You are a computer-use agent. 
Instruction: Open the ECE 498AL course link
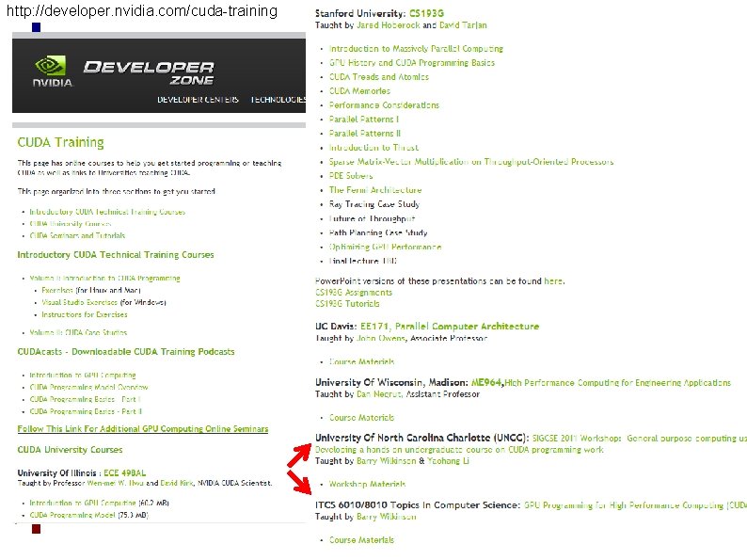[x=125, y=472]
